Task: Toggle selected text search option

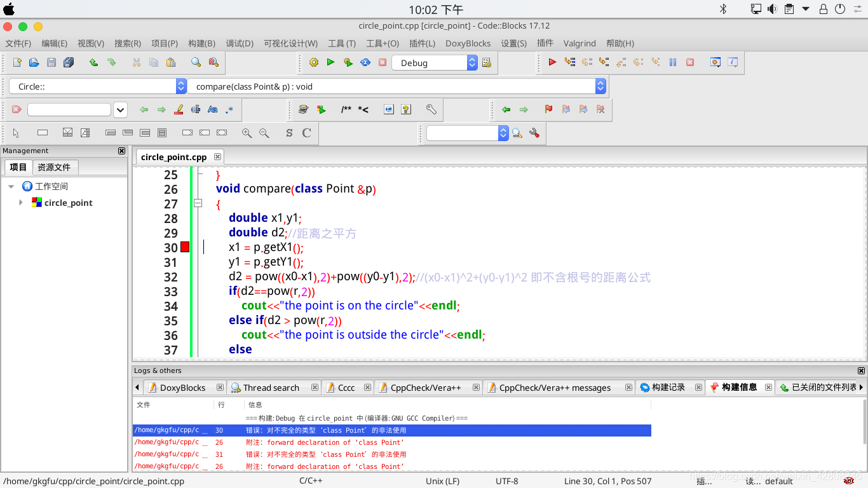Action: pos(196,109)
